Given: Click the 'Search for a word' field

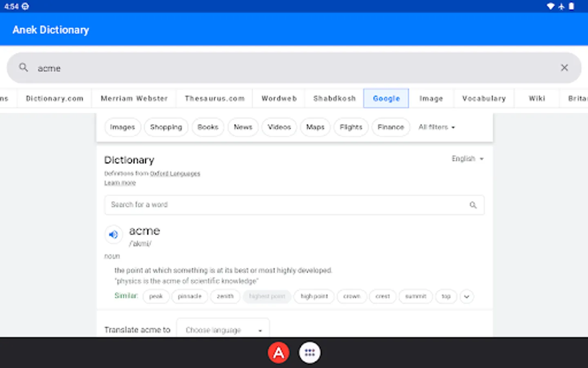Looking at the screenshot, I should [x=294, y=205].
